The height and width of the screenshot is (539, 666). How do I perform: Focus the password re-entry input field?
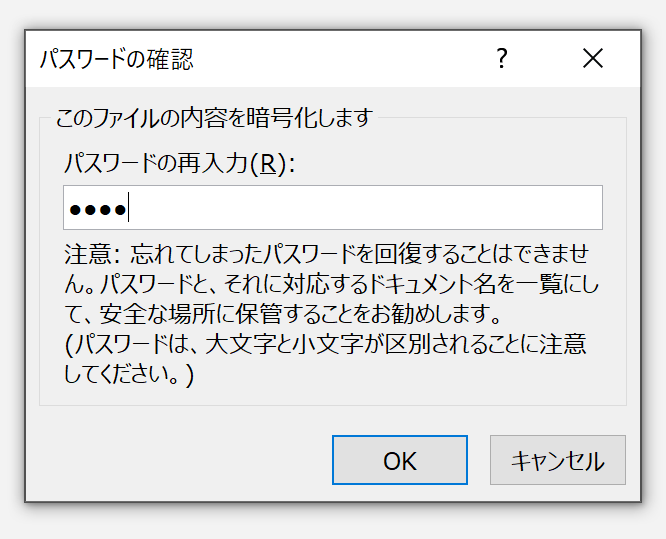point(333,208)
